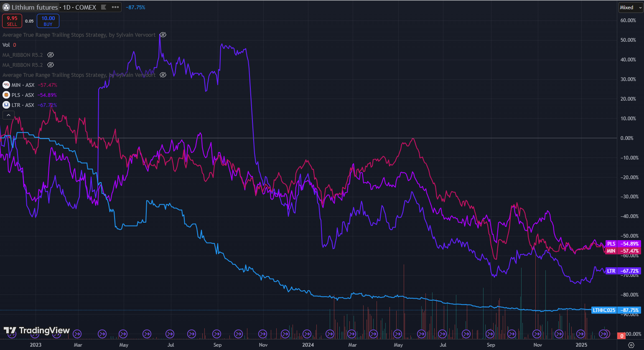Unhide the second MA_RIBBON R5.2 indicator
Screen dimensions: 644x350
pos(51,65)
